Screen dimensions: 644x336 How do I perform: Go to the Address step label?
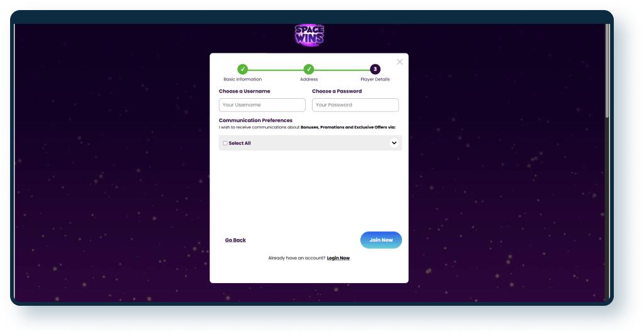point(309,79)
